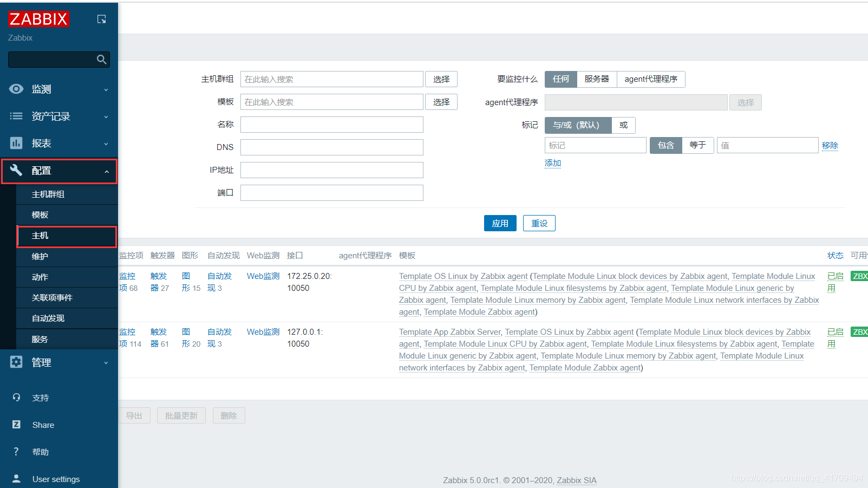
Task: Select 等于 tag operator
Action: tap(698, 145)
